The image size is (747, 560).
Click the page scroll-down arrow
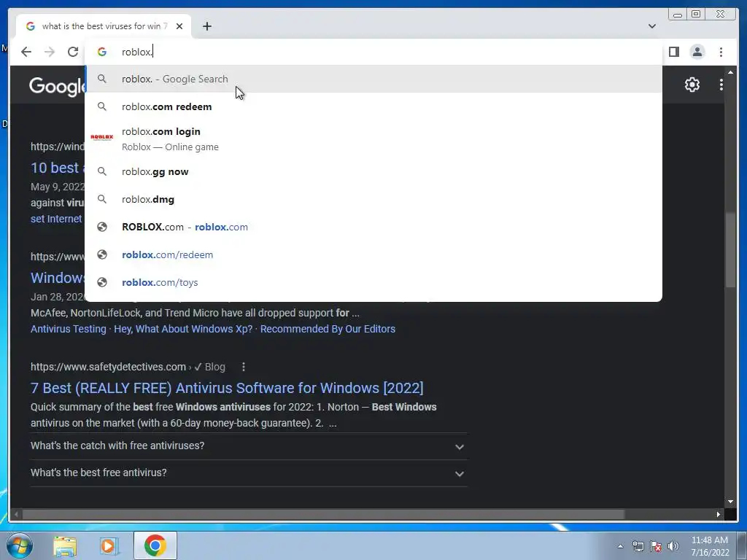730,502
